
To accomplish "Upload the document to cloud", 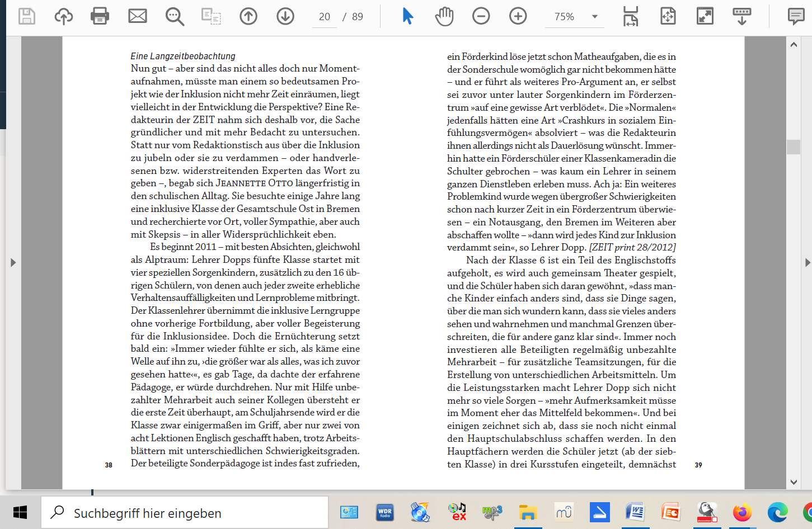I will [63, 16].
